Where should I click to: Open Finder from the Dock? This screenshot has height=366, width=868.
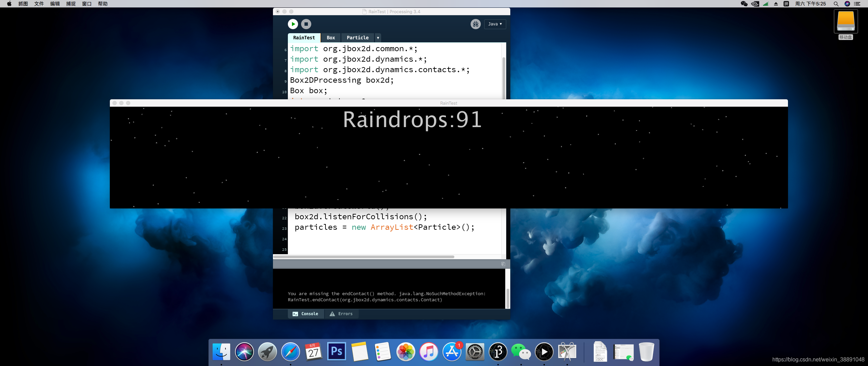pyautogui.click(x=221, y=352)
